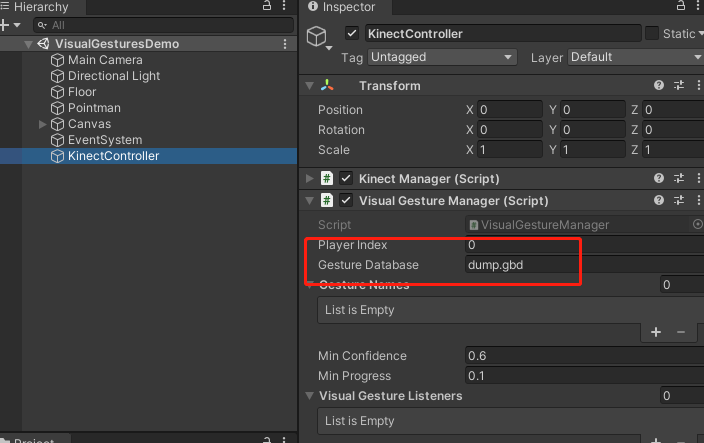
Task: Add element to Gesture Names list
Action: [656, 331]
